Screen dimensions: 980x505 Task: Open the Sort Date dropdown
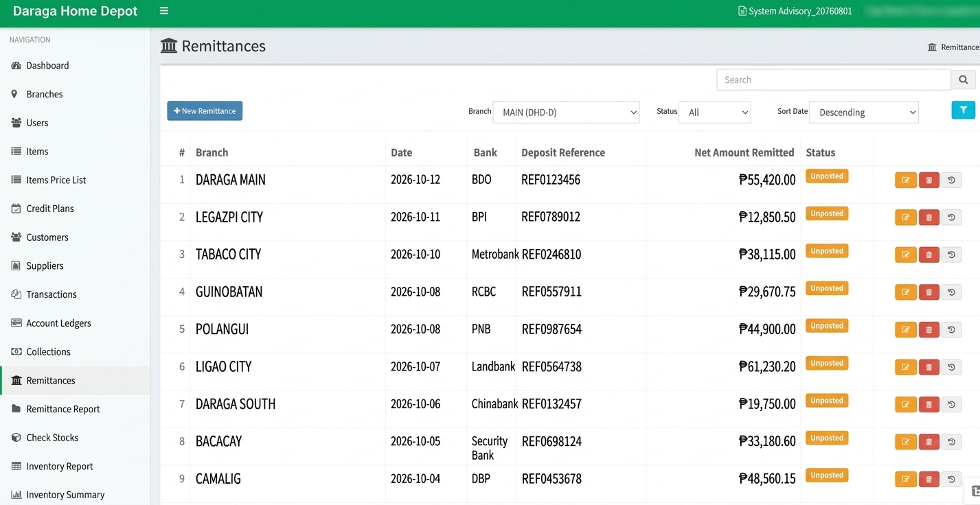click(x=864, y=112)
